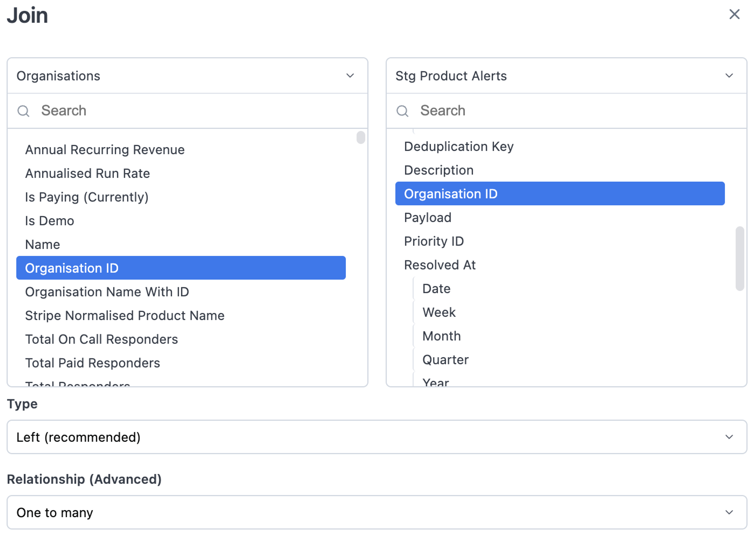756x545 pixels.
Task: Pick Month under Resolved At
Action: click(441, 336)
